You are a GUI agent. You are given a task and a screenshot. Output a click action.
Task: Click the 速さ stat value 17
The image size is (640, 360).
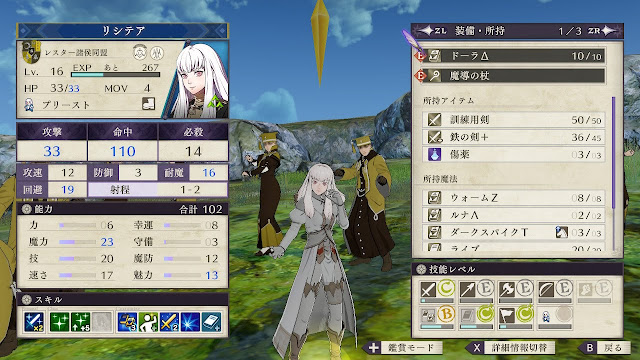[107, 276]
